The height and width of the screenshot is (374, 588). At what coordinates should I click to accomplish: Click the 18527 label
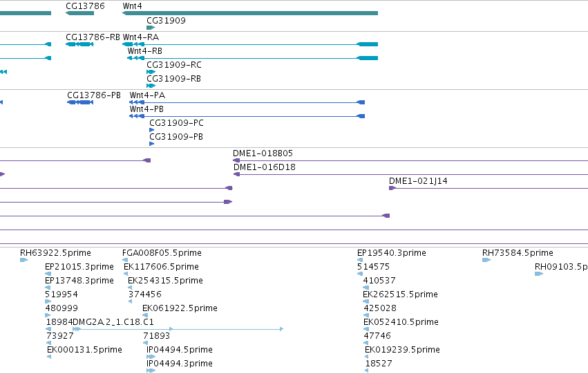[379, 364]
